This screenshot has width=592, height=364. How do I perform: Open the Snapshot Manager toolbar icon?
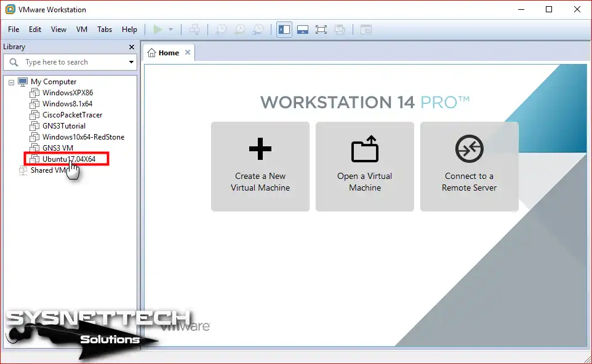pos(258,30)
